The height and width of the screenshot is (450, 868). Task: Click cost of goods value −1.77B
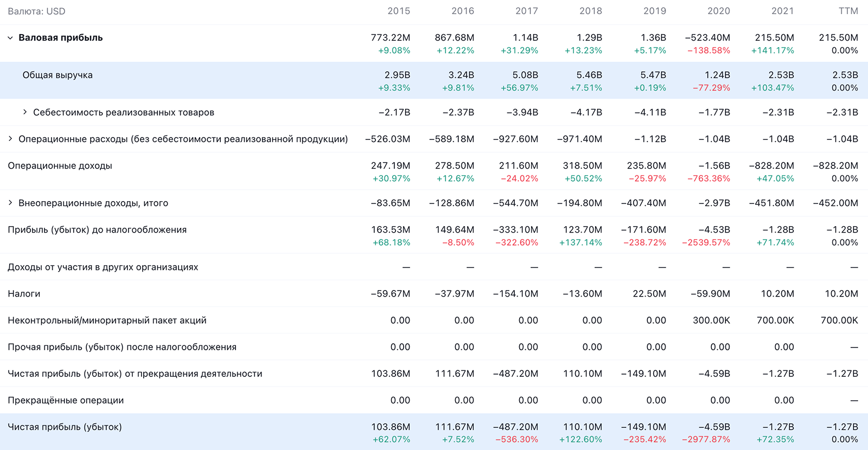point(714,113)
